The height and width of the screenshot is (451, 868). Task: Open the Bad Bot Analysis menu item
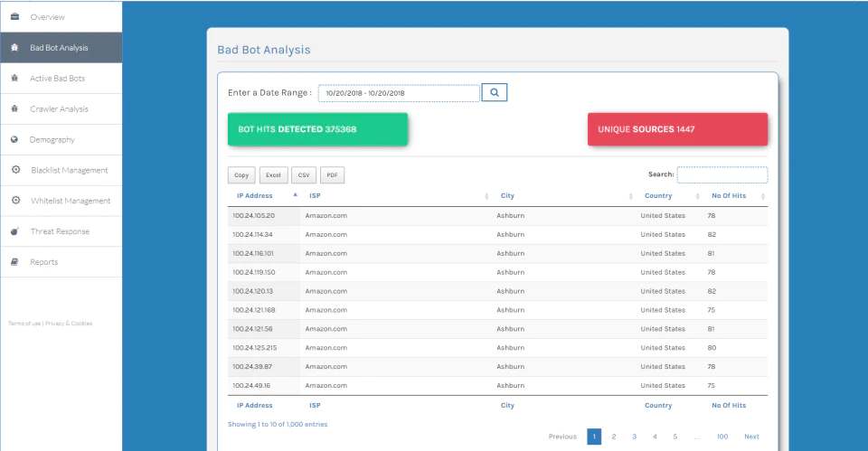coord(61,48)
